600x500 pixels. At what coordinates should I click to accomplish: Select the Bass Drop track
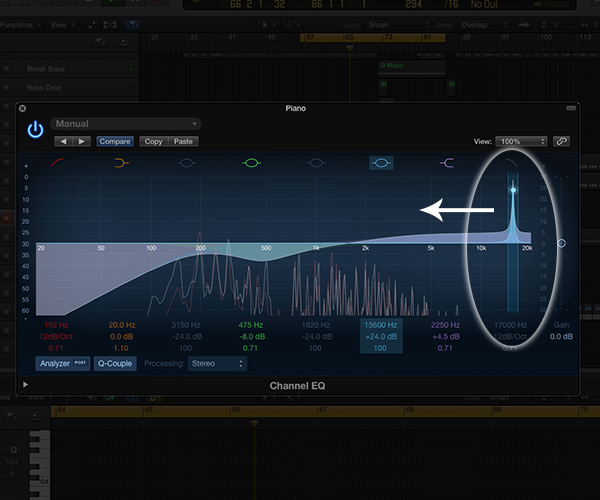[44, 88]
